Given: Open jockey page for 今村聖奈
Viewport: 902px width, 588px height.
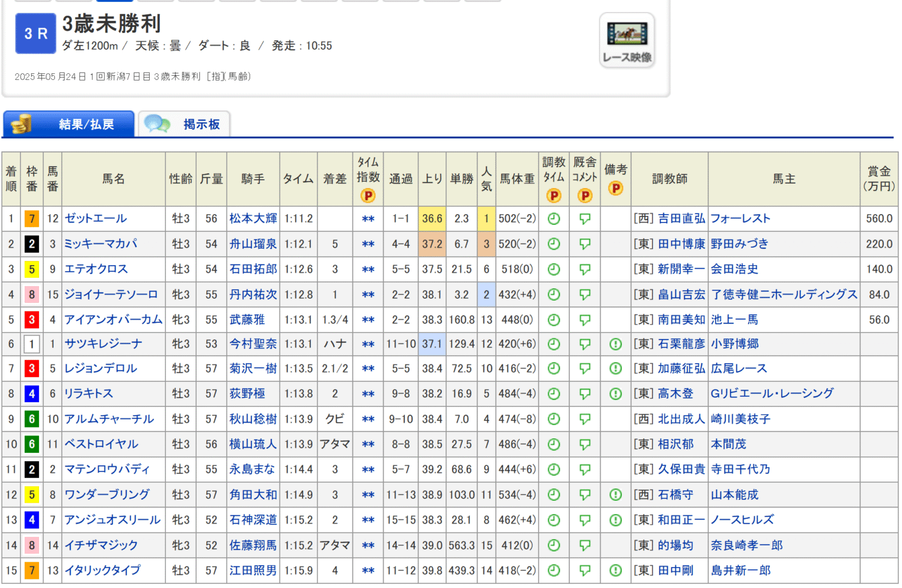Looking at the screenshot, I should (x=253, y=344).
